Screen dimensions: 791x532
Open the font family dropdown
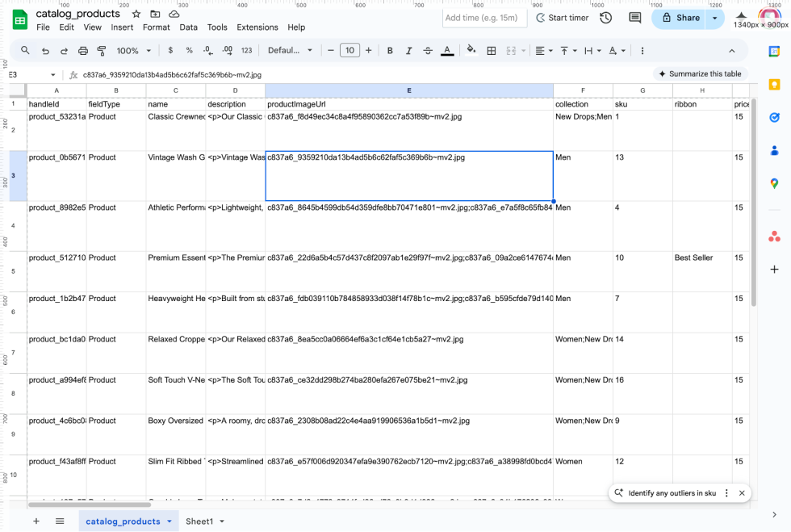coord(290,51)
